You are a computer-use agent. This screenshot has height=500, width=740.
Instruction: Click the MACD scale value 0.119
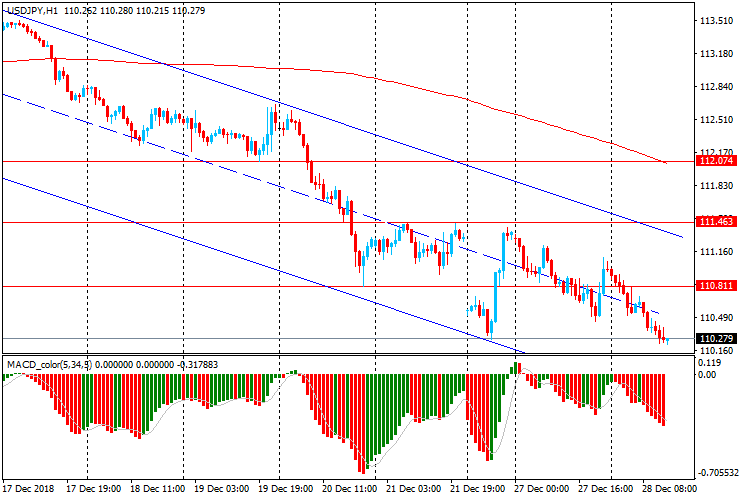[x=711, y=363]
